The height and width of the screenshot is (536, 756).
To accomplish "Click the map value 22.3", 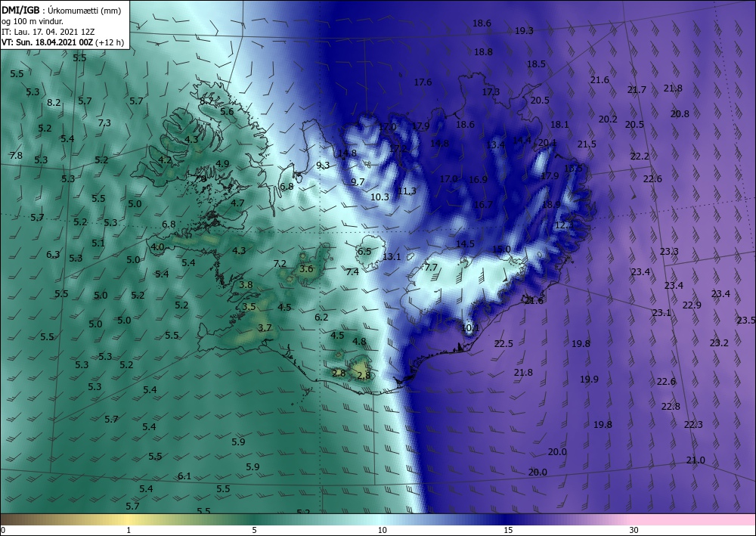I will coord(693,425).
